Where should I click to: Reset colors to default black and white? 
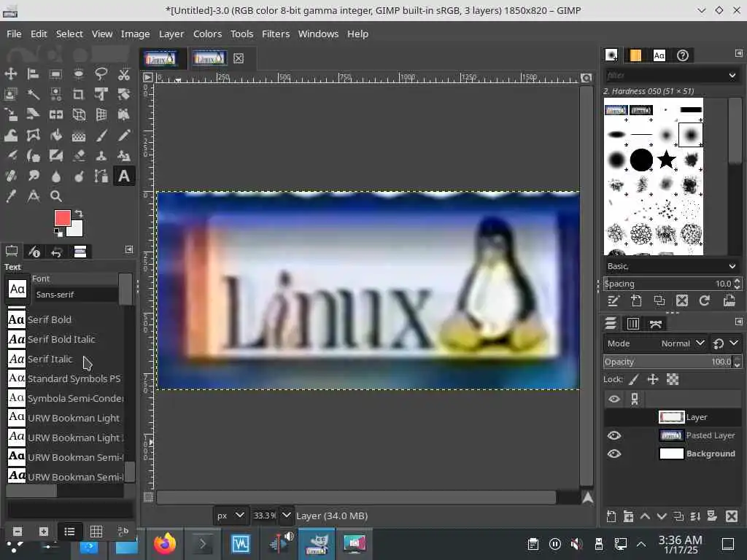coord(58,233)
